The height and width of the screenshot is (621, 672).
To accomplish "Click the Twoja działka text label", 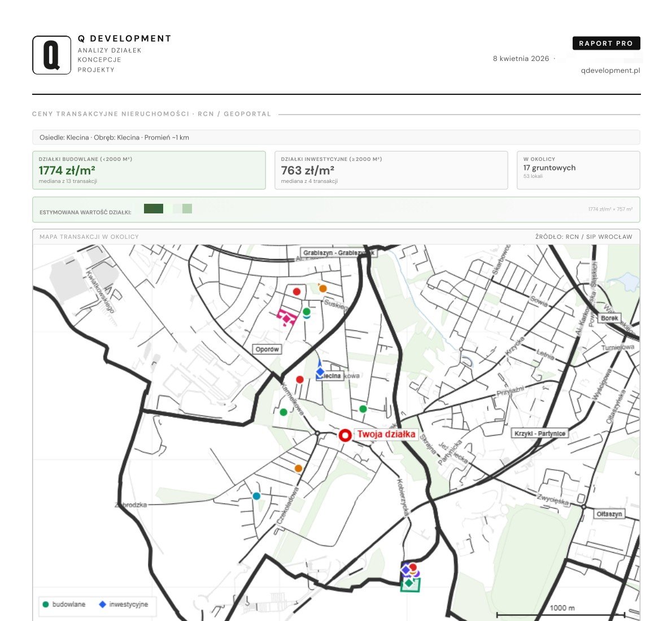I will click(386, 434).
